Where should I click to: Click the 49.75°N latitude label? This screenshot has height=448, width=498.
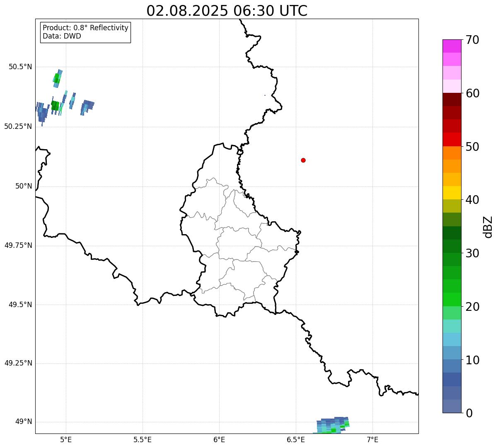point(18,245)
